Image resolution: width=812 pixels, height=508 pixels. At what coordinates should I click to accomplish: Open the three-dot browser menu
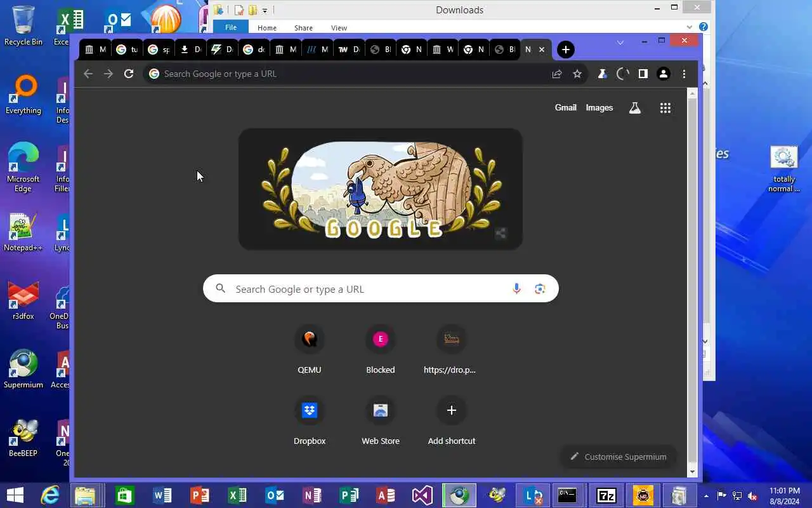[x=684, y=74]
